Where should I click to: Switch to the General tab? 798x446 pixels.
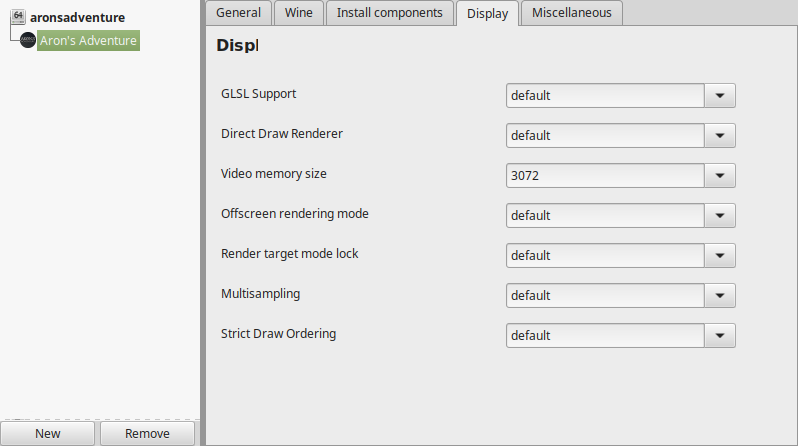(x=239, y=13)
